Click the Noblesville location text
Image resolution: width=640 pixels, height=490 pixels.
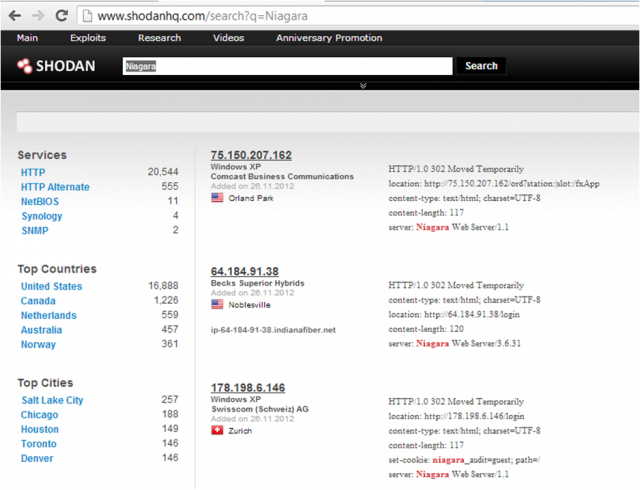coord(249,305)
